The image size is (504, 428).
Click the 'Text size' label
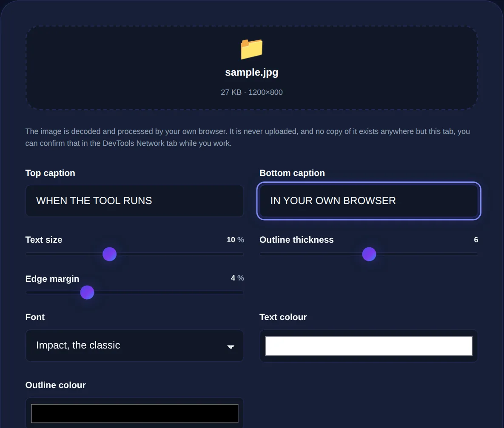pos(44,240)
